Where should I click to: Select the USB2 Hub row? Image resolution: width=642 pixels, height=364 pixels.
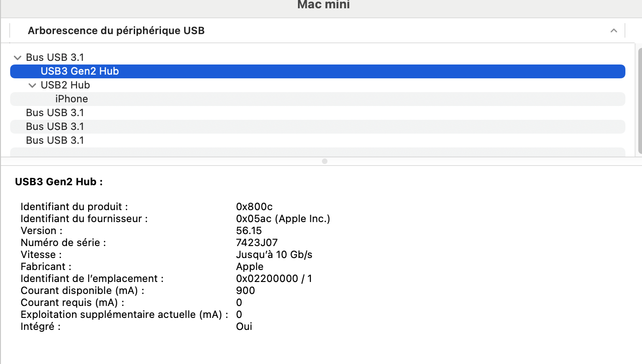pos(65,85)
